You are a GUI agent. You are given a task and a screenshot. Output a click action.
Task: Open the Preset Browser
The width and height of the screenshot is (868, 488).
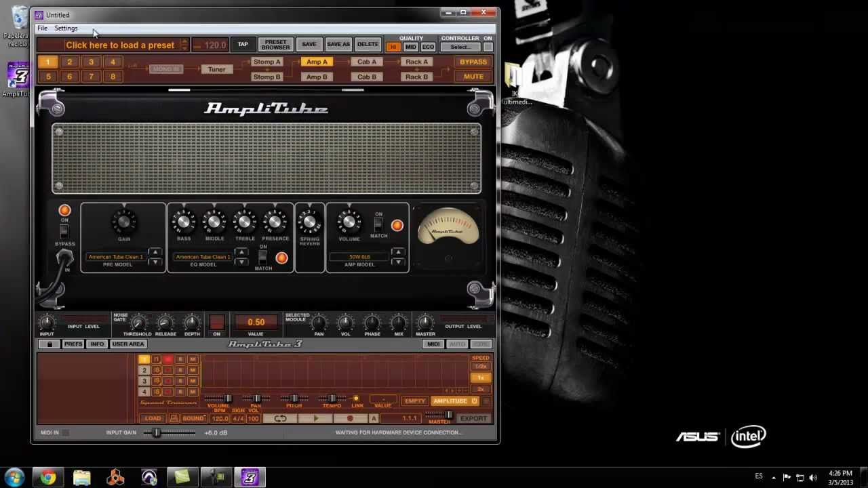(x=275, y=45)
